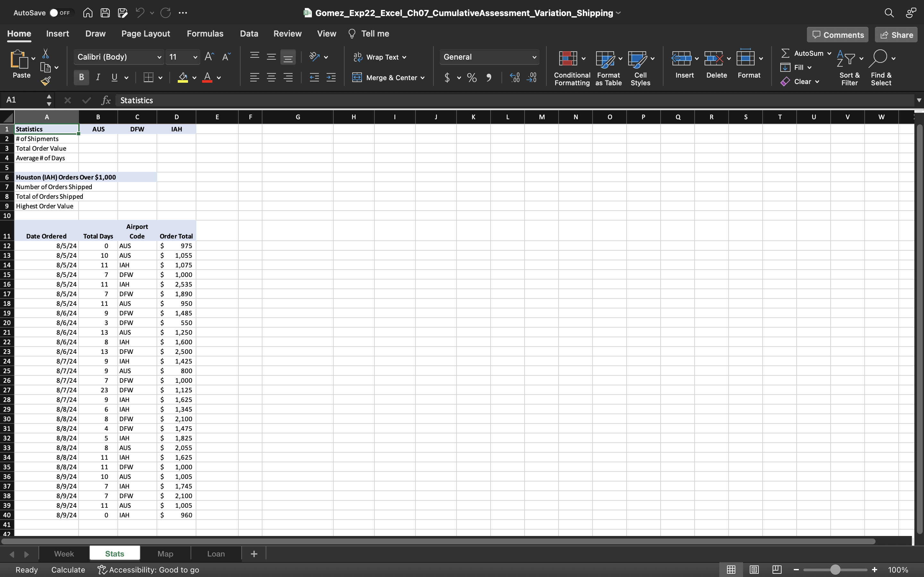Image resolution: width=924 pixels, height=577 pixels.
Task: Click the Center align icon
Action: (x=271, y=78)
